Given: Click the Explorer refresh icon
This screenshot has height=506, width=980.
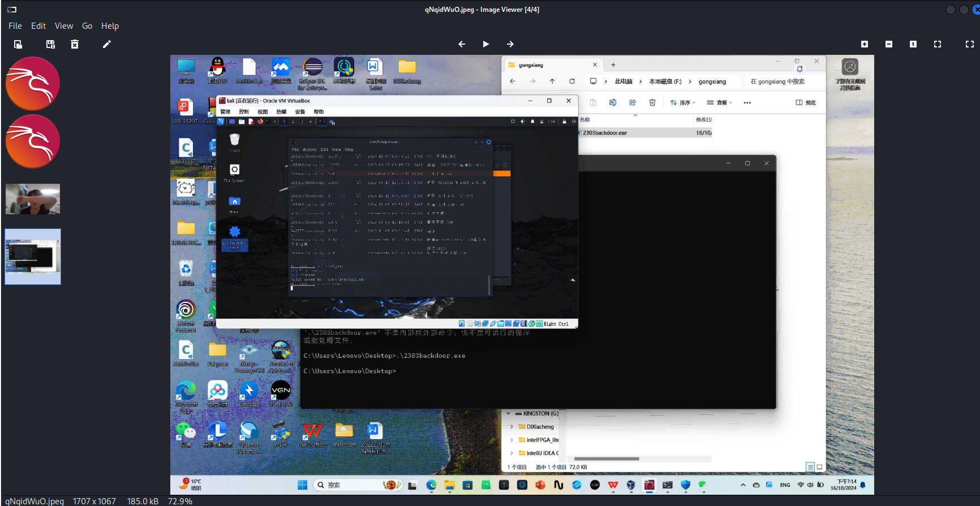Looking at the screenshot, I should [x=572, y=81].
